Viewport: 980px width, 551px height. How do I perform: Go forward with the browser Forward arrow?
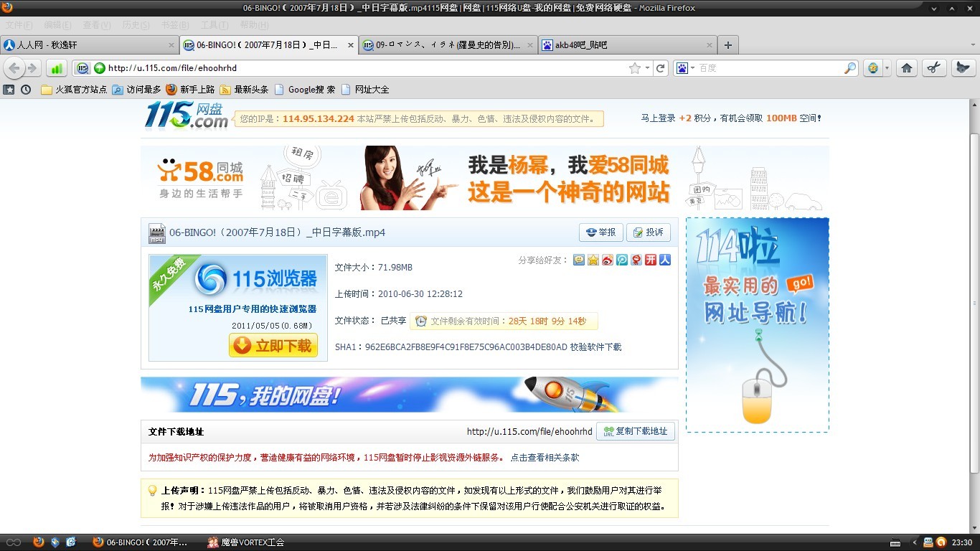click(x=32, y=68)
